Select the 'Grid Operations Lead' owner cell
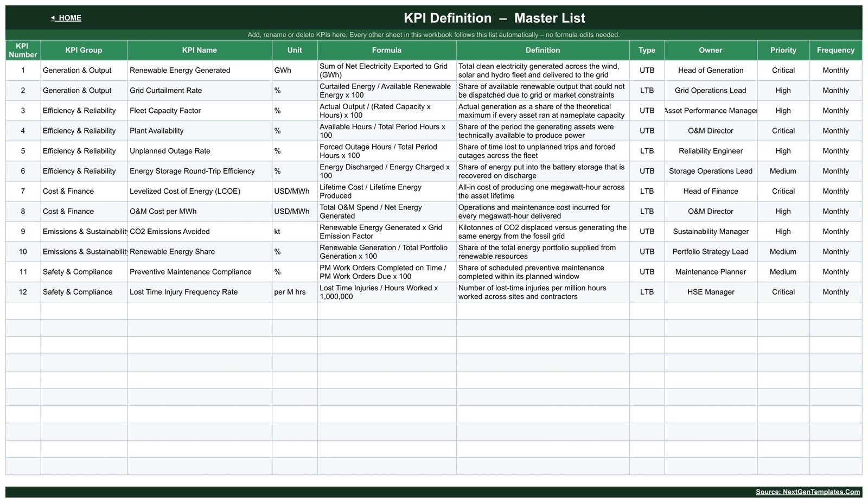The image size is (868, 503). pyautogui.click(x=711, y=91)
